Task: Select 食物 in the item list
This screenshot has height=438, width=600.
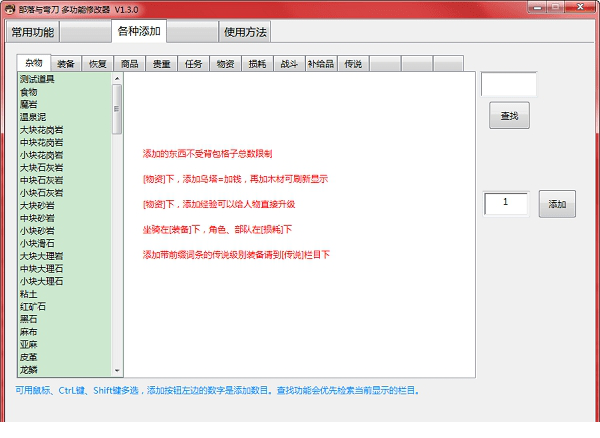Action: click(x=65, y=92)
